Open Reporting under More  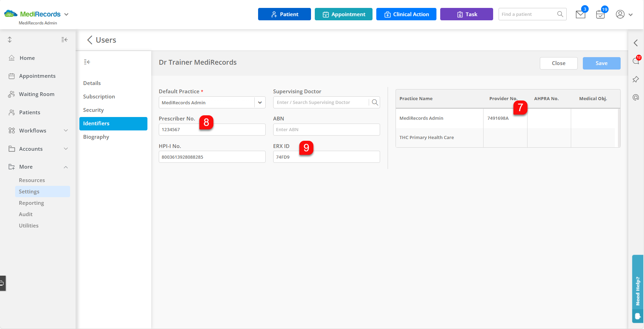(31, 203)
